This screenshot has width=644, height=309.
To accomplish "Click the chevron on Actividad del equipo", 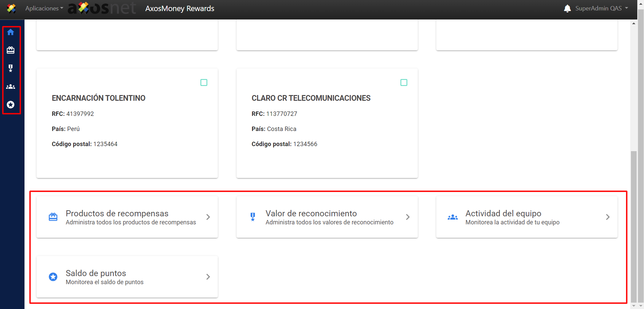I will [607, 217].
